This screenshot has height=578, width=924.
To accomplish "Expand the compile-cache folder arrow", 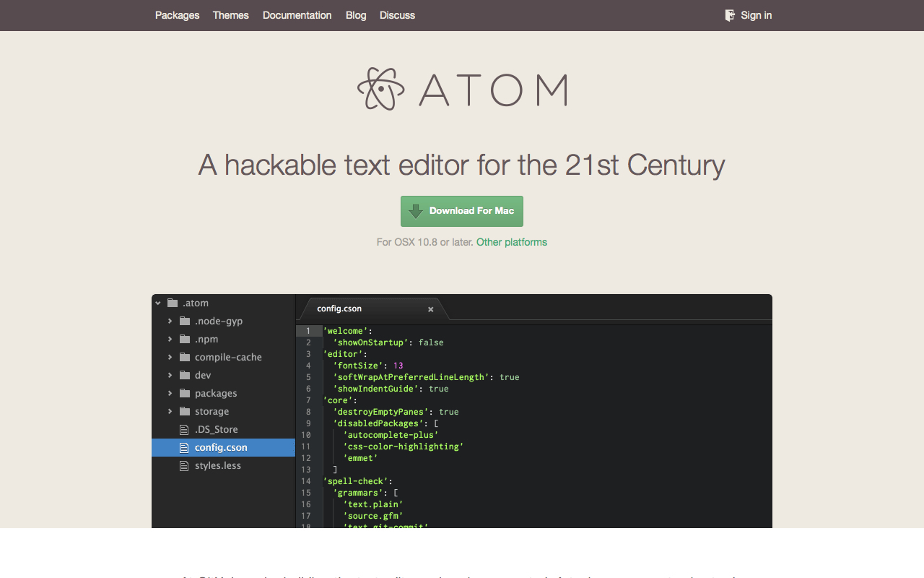I will pos(170,357).
